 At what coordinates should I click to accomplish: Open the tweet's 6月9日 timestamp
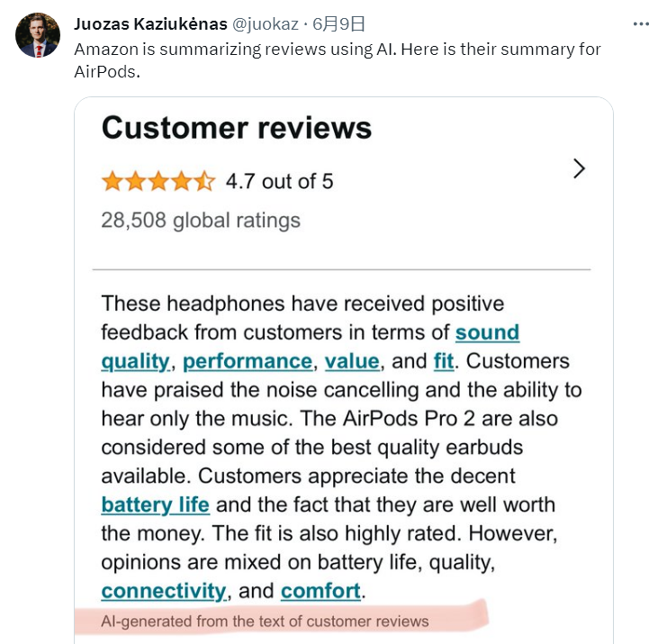tap(338, 24)
